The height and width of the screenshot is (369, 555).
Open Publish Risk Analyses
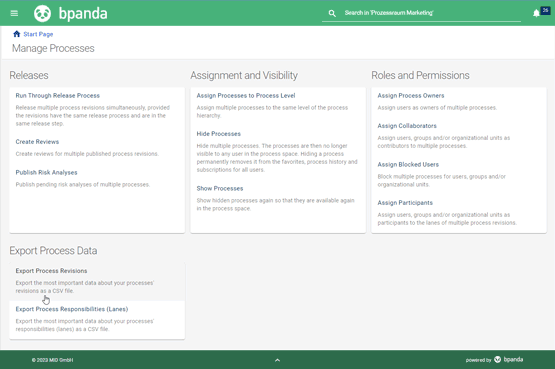point(46,172)
